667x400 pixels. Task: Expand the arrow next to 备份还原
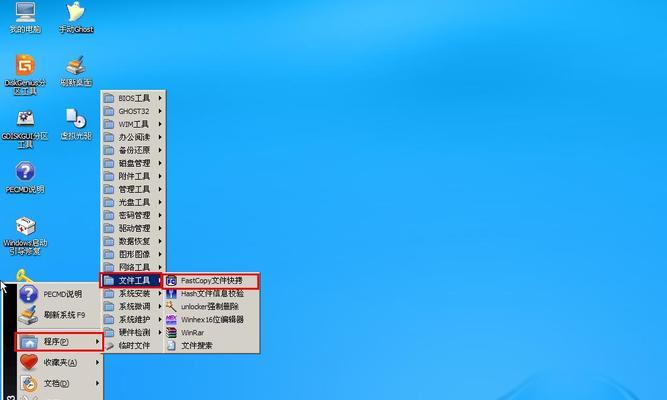[x=160, y=150]
